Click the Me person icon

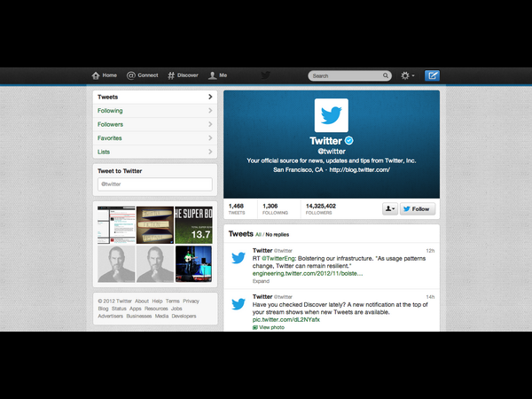click(x=213, y=75)
